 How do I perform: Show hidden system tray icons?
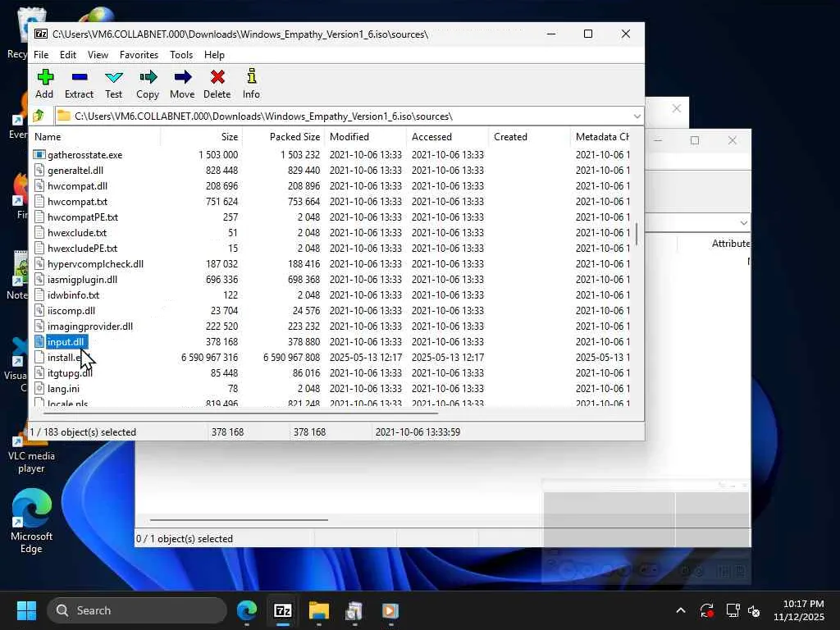tap(681, 610)
